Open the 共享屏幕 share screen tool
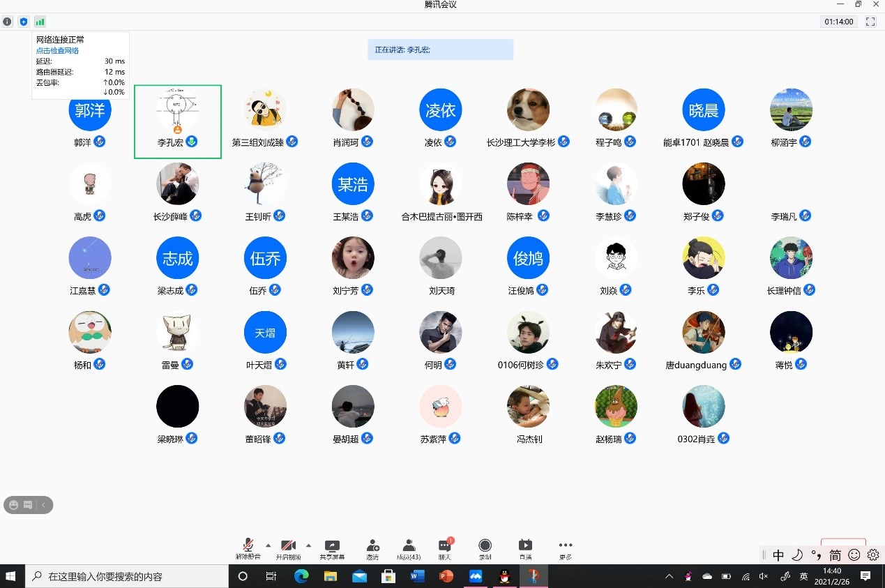Image resolution: width=885 pixels, height=588 pixels. (x=332, y=549)
